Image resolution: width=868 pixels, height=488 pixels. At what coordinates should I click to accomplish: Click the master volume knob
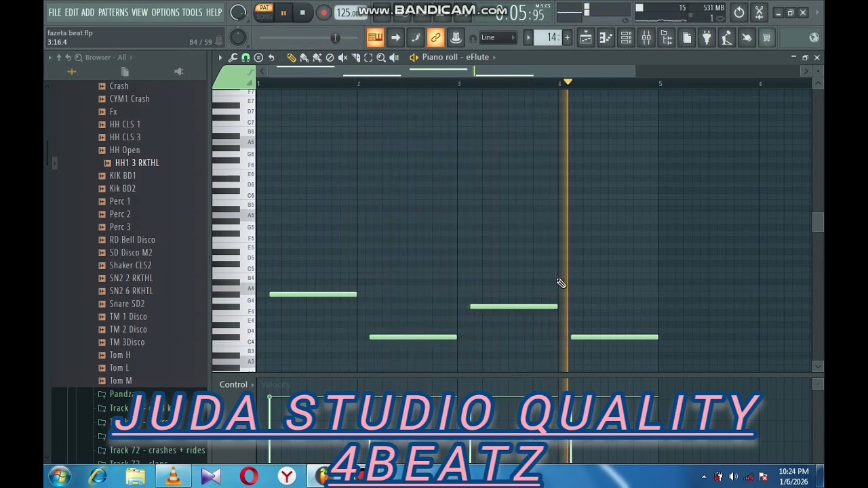point(237,12)
